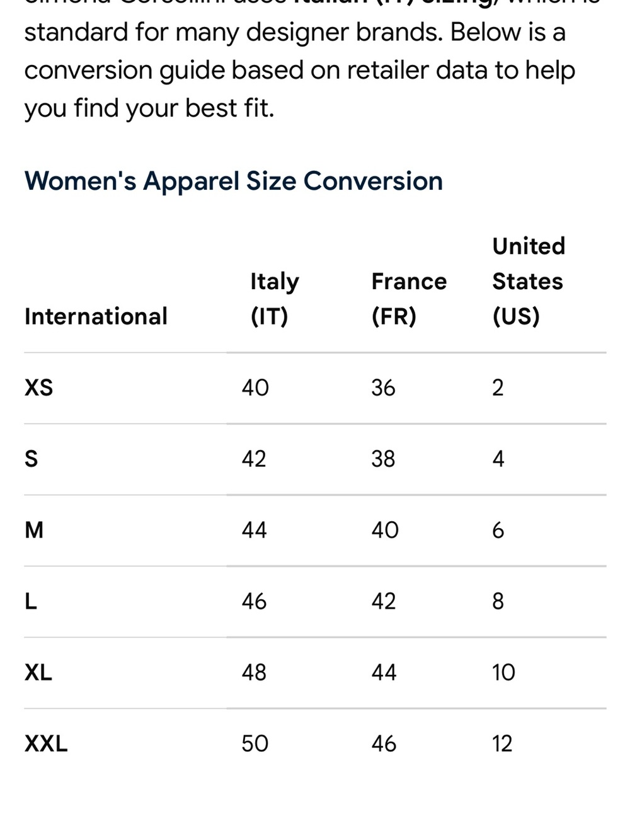Select the XXL size row label

[x=46, y=744]
